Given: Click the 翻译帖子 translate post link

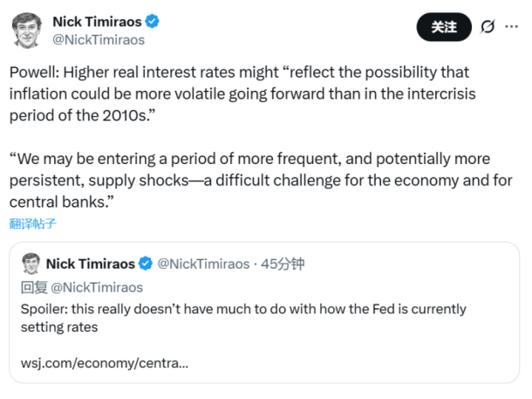Looking at the screenshot, I should (x=33, y=223).
